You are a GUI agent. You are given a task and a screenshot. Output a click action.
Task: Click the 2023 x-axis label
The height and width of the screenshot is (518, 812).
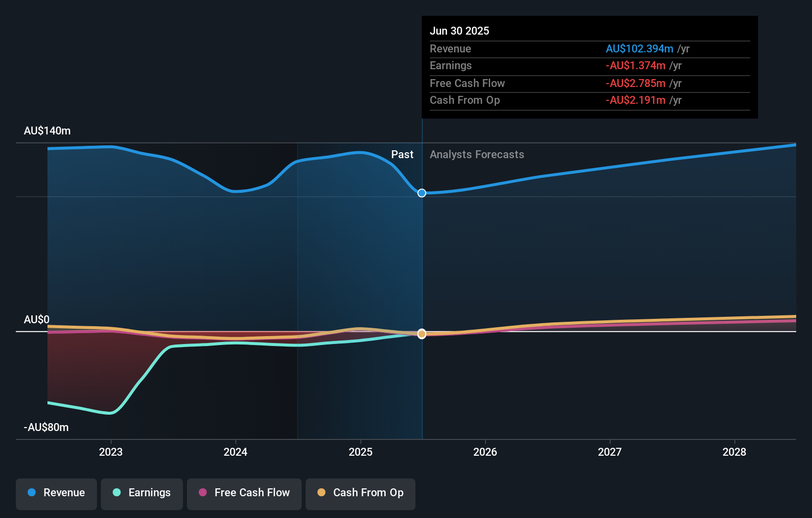[111, 452]
